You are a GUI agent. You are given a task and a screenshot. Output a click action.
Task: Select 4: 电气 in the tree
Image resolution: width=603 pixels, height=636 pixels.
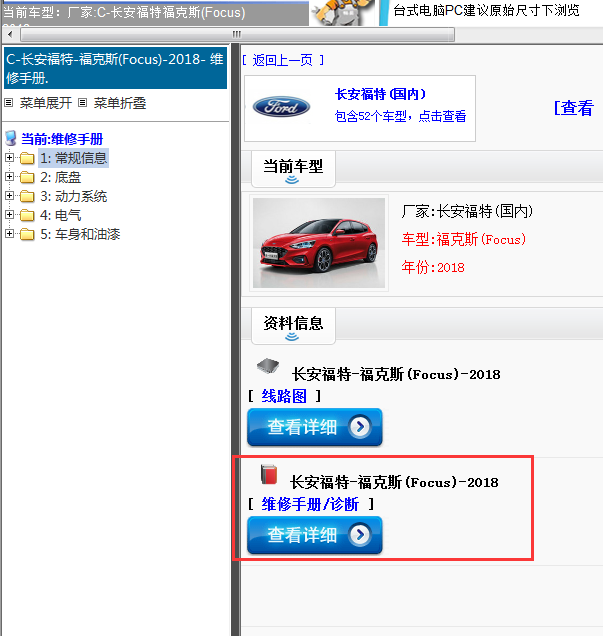pos(61,215)
